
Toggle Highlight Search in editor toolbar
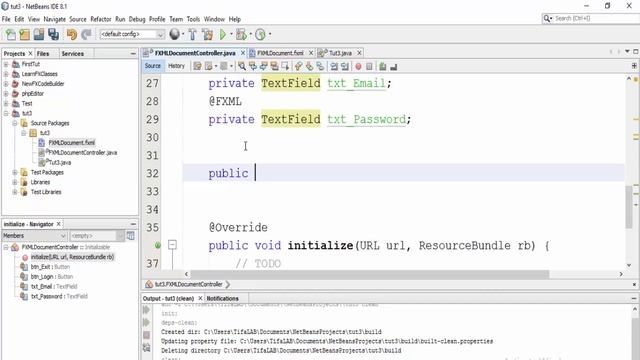click(x=274, y=66)
